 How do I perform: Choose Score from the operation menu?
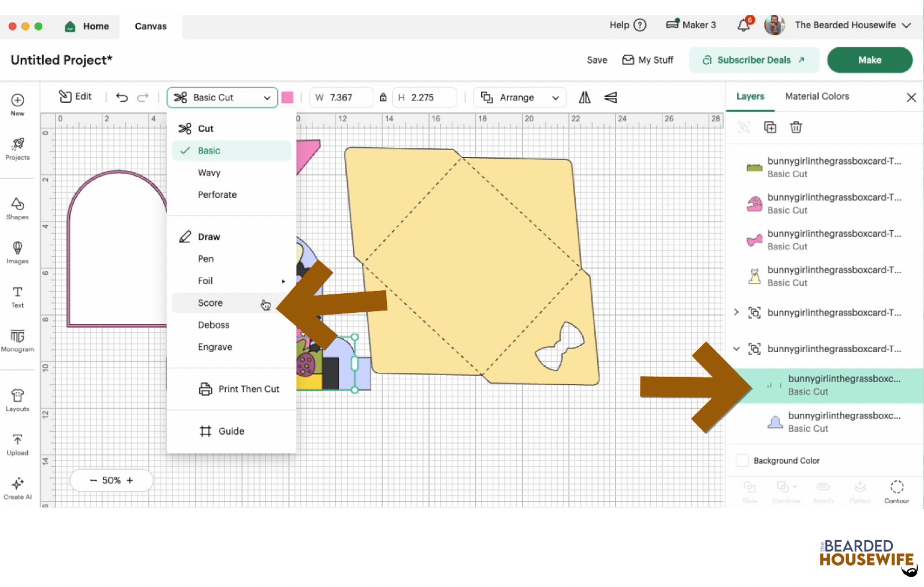(210, 303)
